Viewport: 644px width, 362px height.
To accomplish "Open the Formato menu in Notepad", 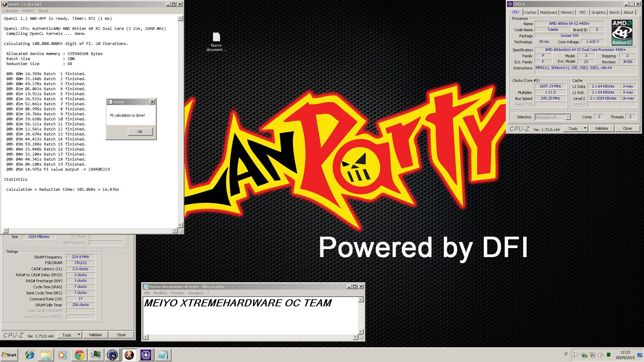I will pyautogui.click(x=177, y=293).
